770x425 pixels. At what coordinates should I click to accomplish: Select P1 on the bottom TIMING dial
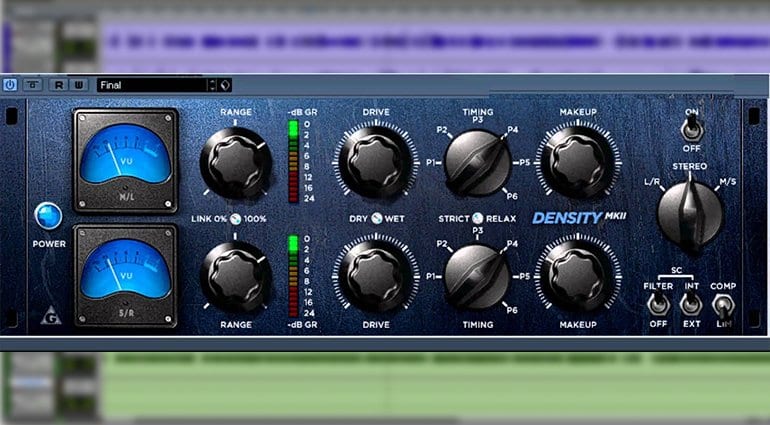click(431, 276)
